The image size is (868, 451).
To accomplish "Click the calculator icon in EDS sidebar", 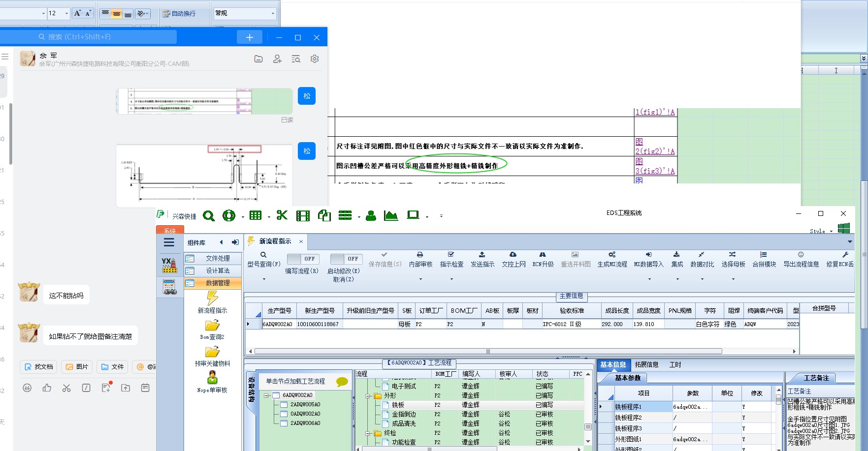I will coord(169,287).
